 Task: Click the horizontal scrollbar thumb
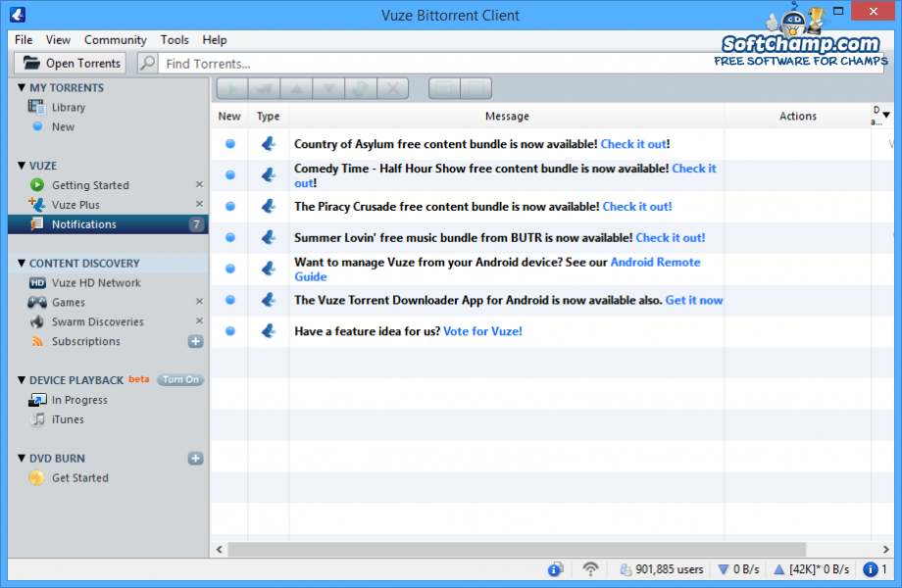(x=517, y=549)
